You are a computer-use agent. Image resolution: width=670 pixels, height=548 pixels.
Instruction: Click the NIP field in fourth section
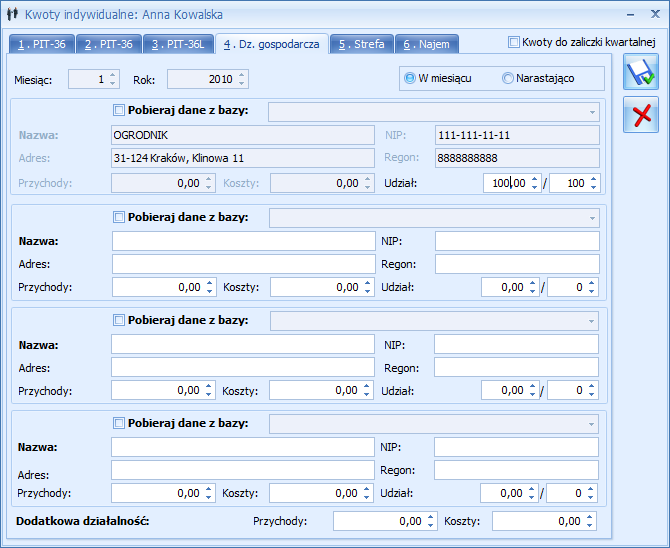point(516,447)
